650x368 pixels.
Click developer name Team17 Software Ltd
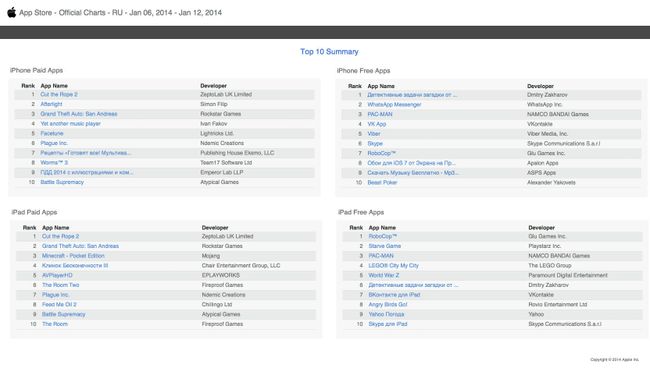[226, 162]
